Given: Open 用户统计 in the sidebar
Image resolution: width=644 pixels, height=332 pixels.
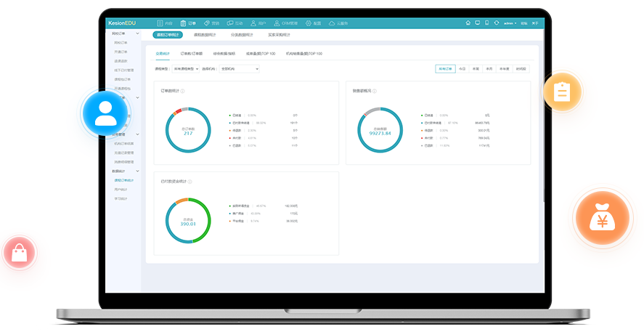Looking at the screenshot, I should [120, 189].
